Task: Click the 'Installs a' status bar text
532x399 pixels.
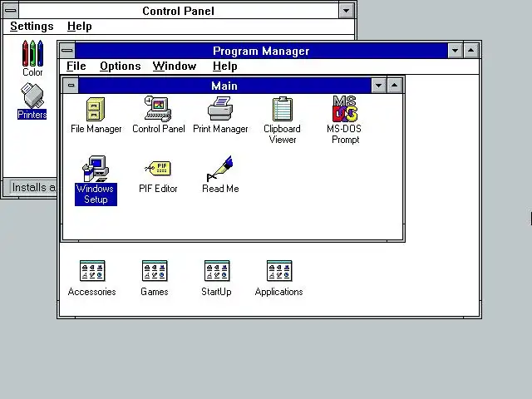Action: [33, 187]
